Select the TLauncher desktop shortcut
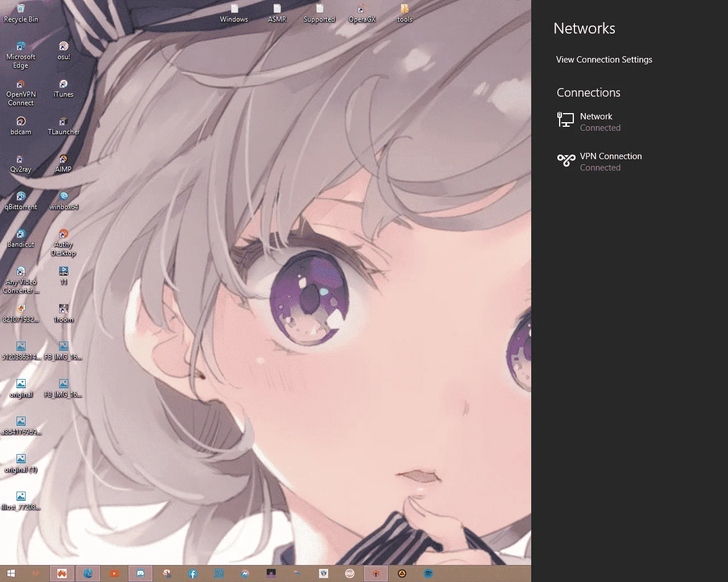Image resolution: width=728 pixels, height=582 pixels. point(64,126)
